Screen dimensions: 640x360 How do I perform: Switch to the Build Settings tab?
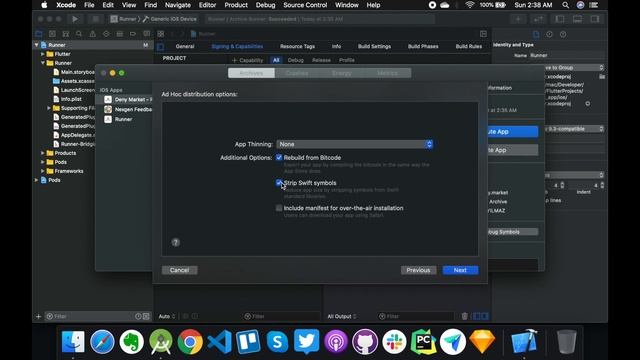pos(374,47)
